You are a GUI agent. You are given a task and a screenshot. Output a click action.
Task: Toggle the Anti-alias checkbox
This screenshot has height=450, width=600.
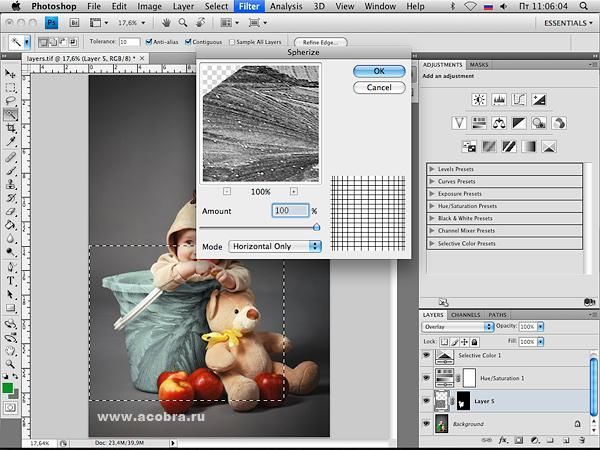tap(148, 42)
